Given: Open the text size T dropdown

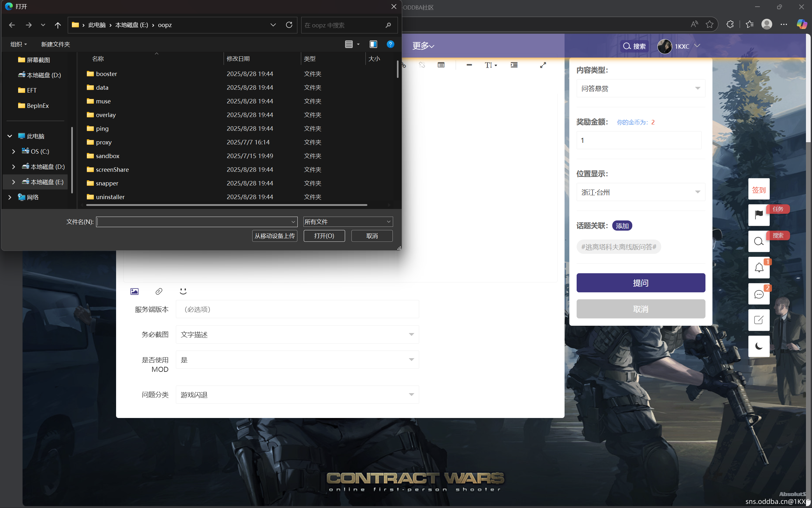Looking at the screenshot, I should click(490, 65).
